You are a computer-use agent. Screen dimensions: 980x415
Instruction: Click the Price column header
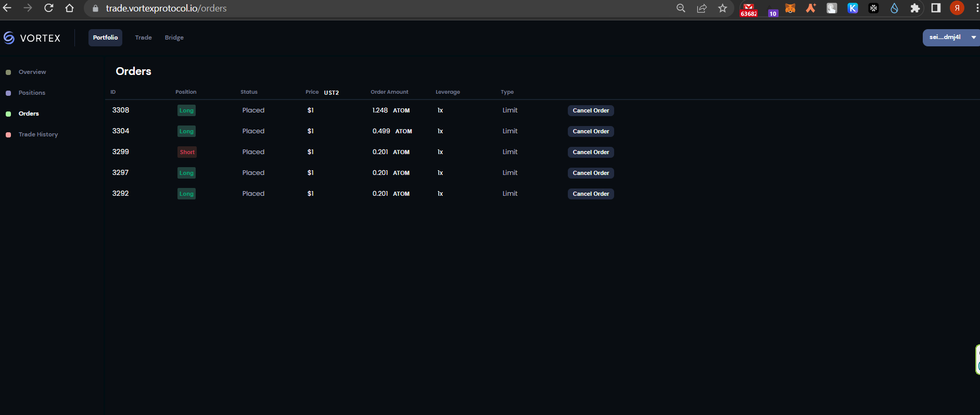[312, 92]
